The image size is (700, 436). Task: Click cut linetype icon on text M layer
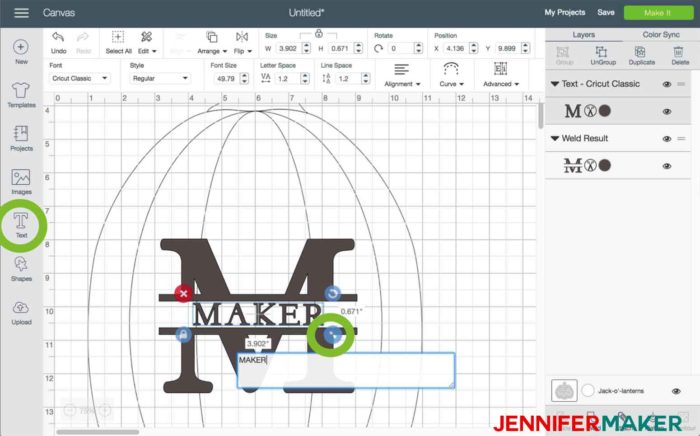590,111
